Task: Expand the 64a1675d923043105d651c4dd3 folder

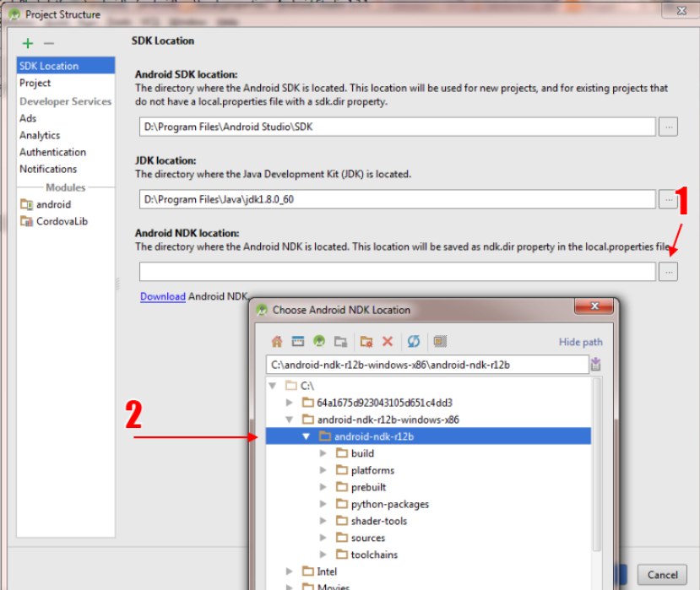Action: pos(290,403)
